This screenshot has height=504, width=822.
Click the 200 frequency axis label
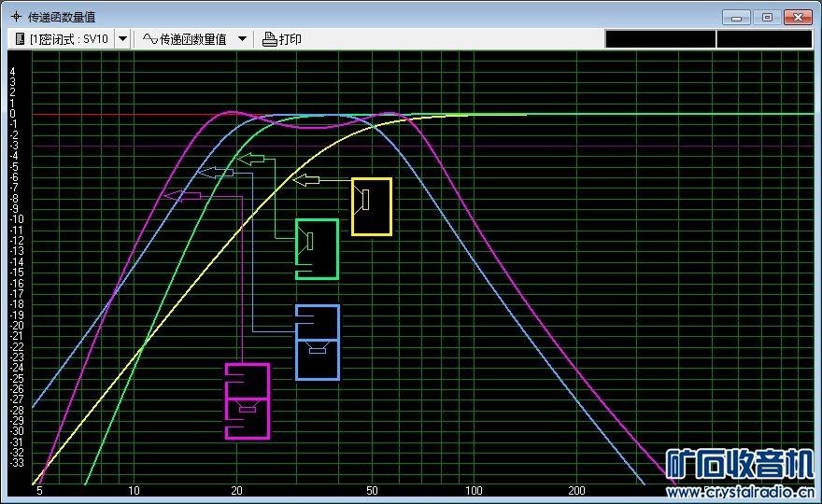pos(576,491)
